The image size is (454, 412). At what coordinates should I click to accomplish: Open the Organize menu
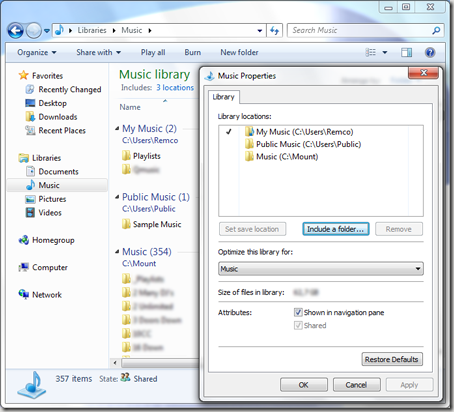pyautogui.click(x=37, y=52)
